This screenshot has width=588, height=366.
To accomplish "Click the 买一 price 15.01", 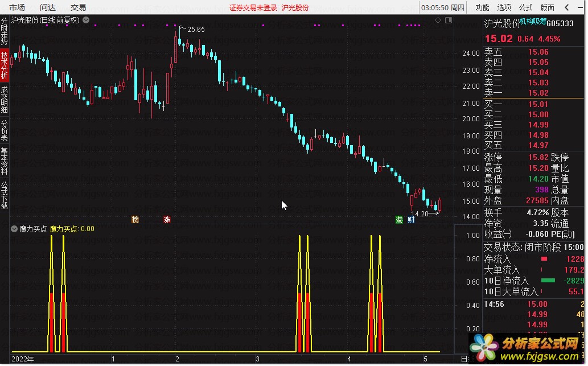I will pyautogui.click(x=538, y=104).
